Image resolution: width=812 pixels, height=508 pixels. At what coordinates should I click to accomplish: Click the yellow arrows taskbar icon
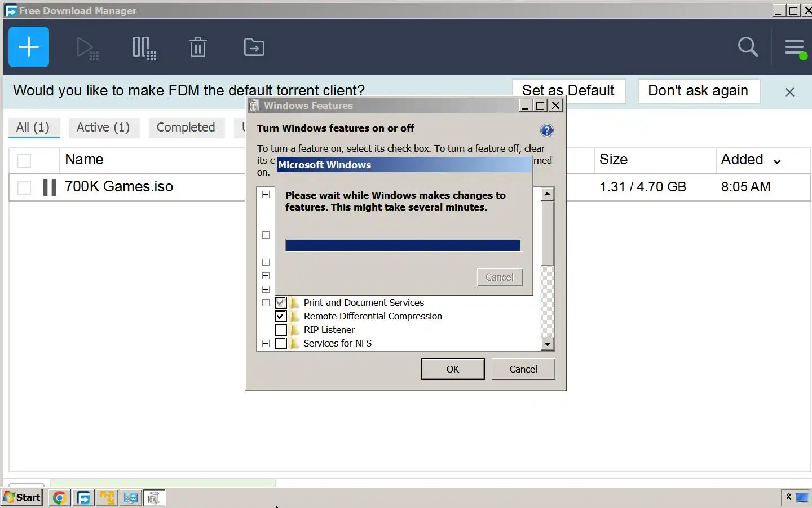(107, 498)
